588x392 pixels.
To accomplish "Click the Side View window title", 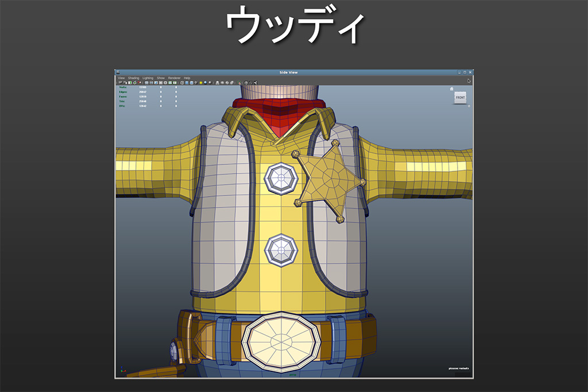I will tap(288, 72).
